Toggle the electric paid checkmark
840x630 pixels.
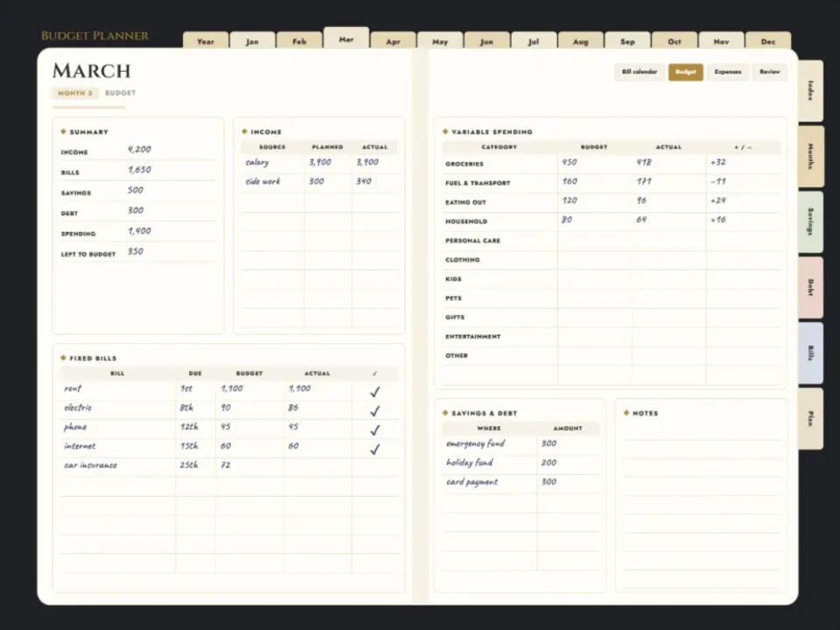point(375,411)
